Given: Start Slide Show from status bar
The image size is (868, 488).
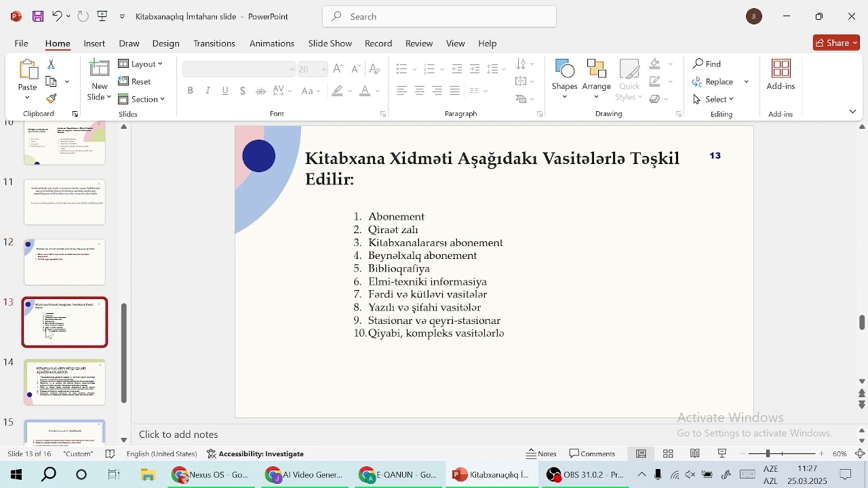Looking at the screenshot, I should click(x=724, y=454).
